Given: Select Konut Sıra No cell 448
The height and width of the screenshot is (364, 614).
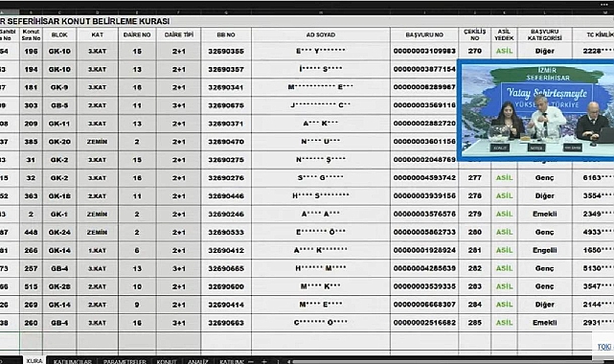Looking at the screenshot, I should coord(31,232).
